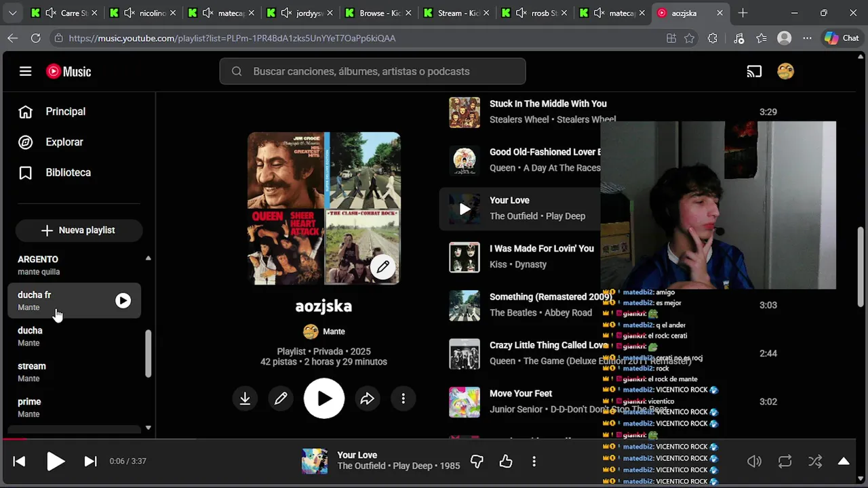Reload the page

tap(35, 39)
